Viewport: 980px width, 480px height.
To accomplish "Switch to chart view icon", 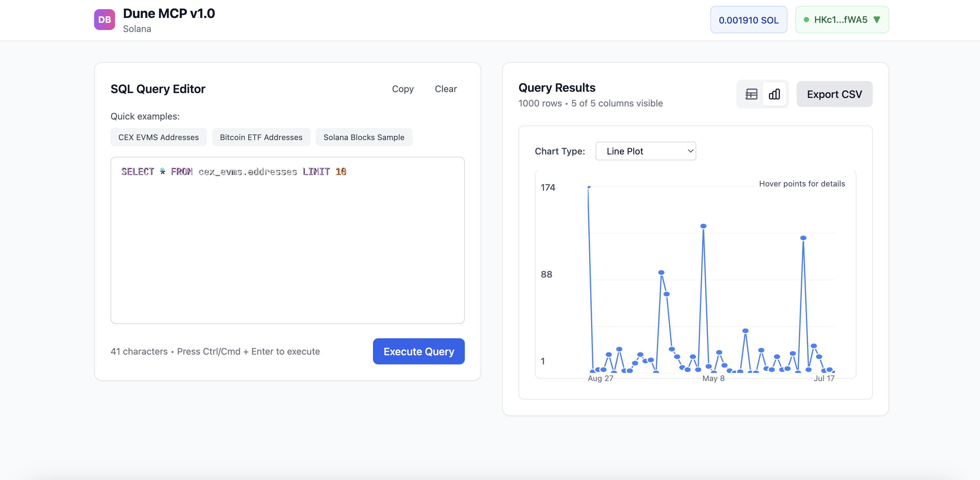I will 774,94.
